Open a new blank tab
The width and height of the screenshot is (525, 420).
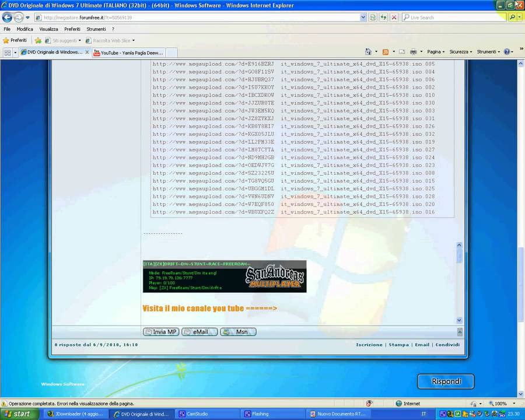pyautogui.click(x=171, y=53)
